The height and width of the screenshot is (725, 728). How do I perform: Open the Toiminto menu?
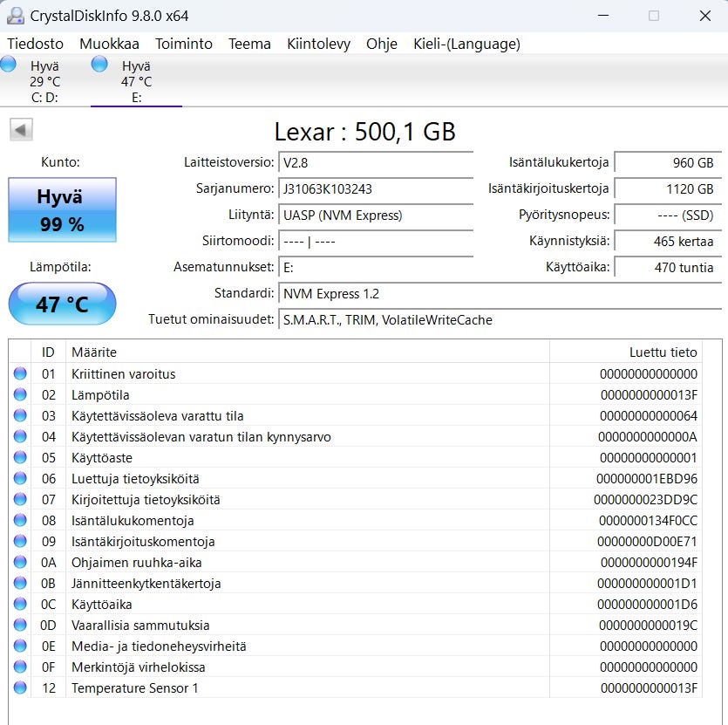coord(184,44)
